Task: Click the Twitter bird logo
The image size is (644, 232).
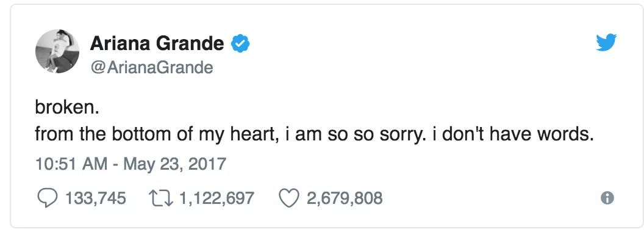Action: pyautogui.click(x=606, y=43)
